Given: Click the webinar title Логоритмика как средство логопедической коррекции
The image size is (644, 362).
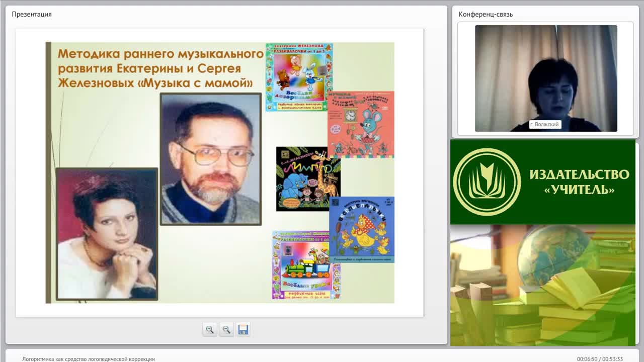Looking at the screenshot, I should click(89, 359).
